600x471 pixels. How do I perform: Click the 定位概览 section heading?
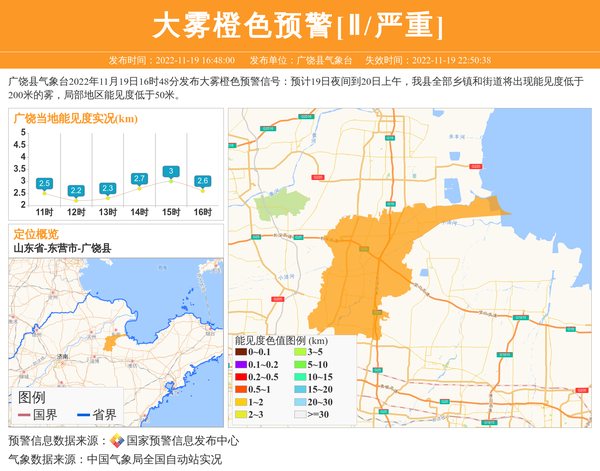(36, 234)
